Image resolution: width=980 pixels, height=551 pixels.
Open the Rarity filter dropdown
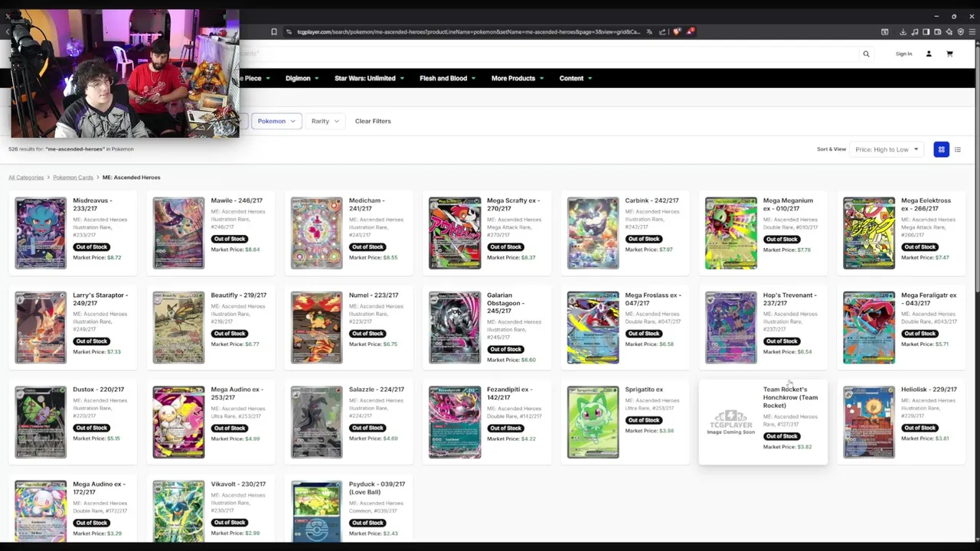click(325, 121)
